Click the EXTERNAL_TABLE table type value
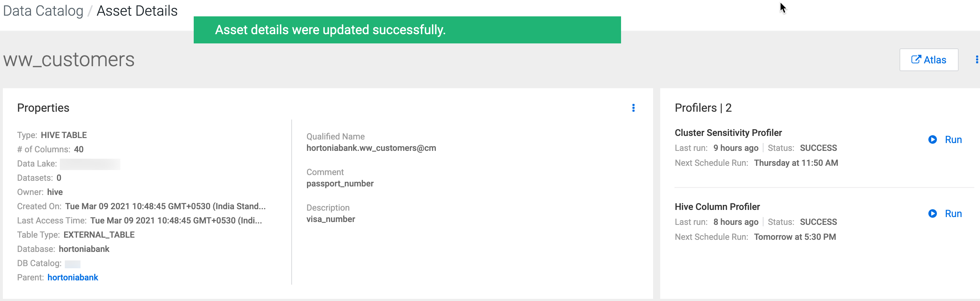 pos(99,235)
